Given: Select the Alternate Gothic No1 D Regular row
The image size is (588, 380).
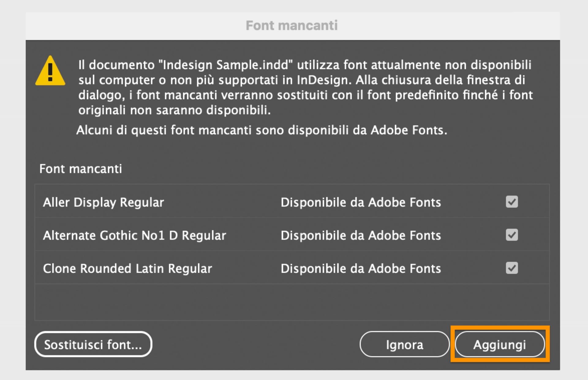Looking at the screenshot, I should click(135, 235).
